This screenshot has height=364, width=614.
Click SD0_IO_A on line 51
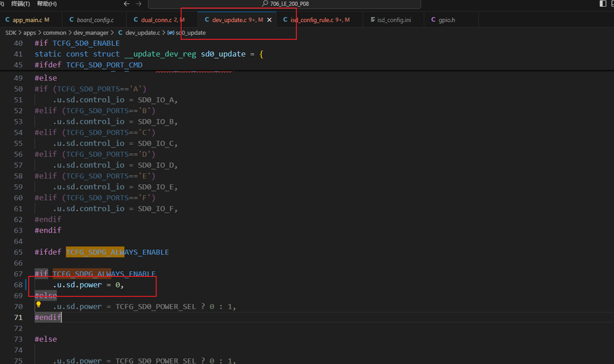click(x=156, y=100)
